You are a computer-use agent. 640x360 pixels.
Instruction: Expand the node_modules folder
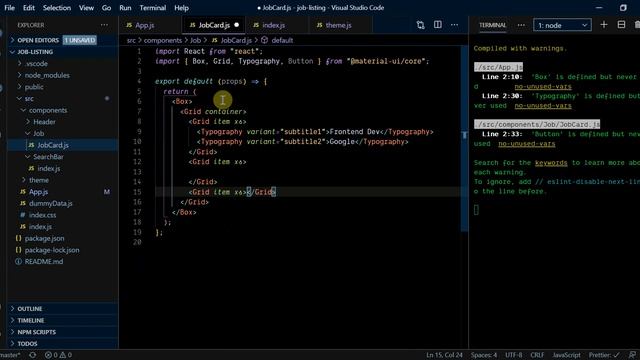click(x=47, y=75)
